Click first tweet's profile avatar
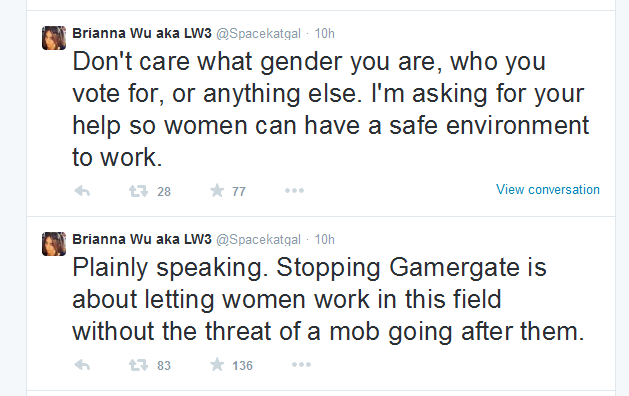This screenshot has height=396, width=629. (54, 38)
